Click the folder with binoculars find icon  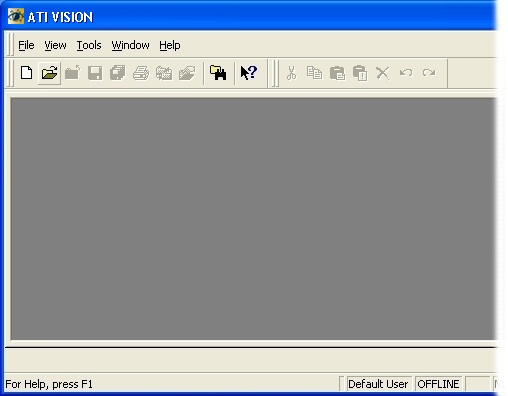(x=218, y=73)
